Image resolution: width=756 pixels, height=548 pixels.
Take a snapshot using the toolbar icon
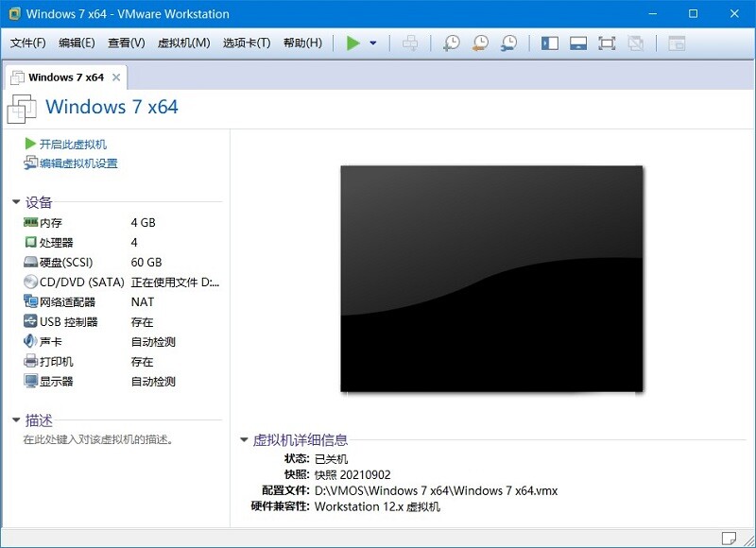click(452, 43)
